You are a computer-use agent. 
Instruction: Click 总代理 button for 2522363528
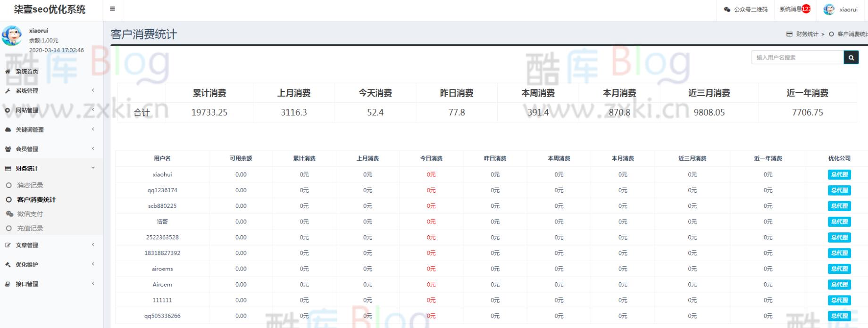[x=839, y=238]
